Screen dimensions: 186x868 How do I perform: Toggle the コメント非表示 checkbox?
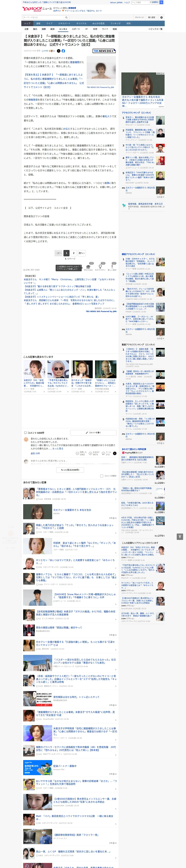point(102,476)
